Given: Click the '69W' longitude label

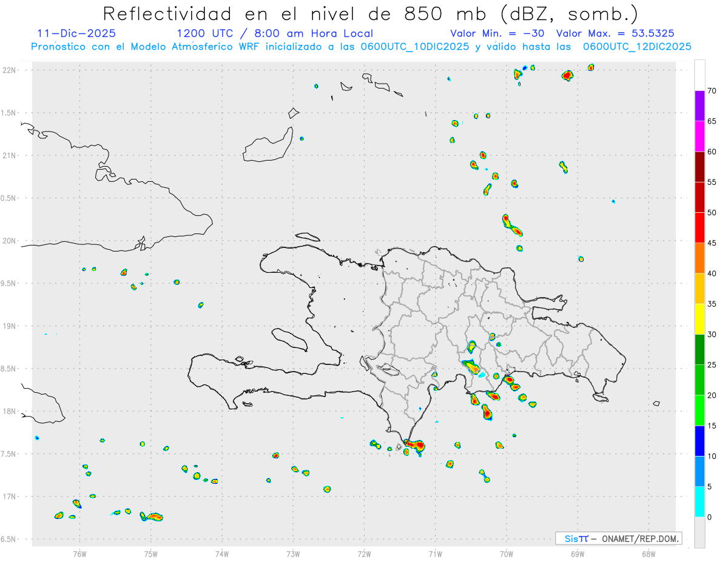Looking at the screenshot, I should pos(578,554).
